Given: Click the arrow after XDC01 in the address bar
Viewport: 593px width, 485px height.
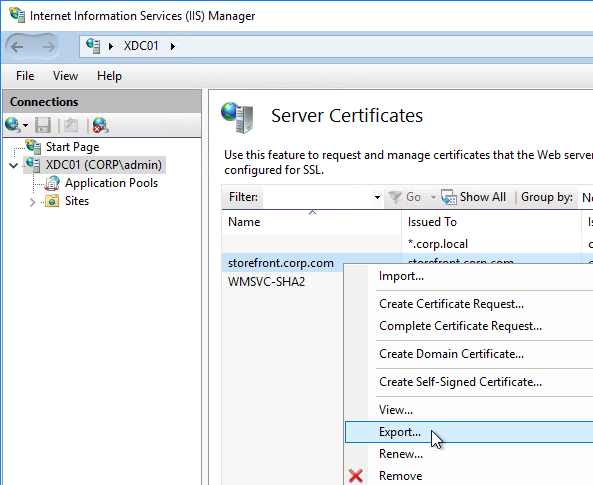Looking at the screenshot, I should coord(173,47).
